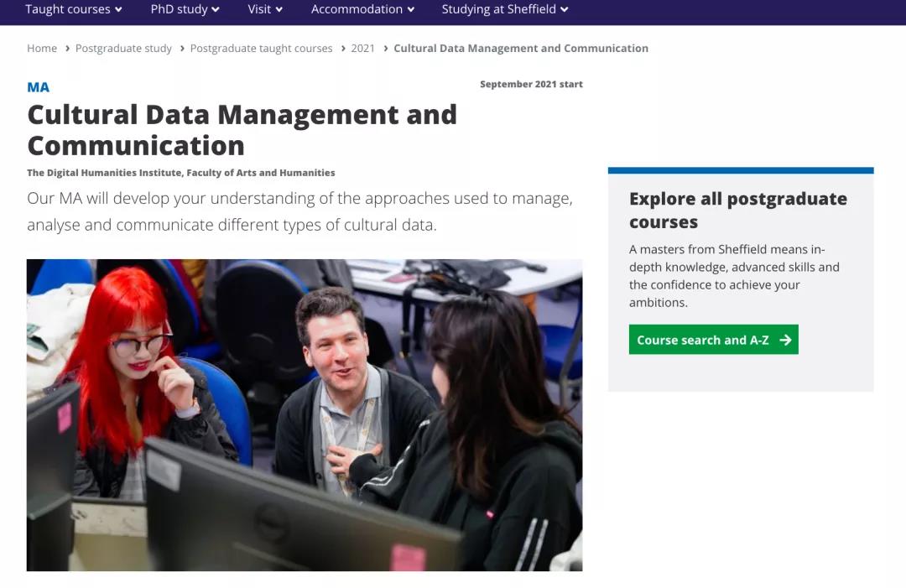Select the 2021 breadcrumb link
Viewport: 906px width, 588px height.
pos(362,49)
